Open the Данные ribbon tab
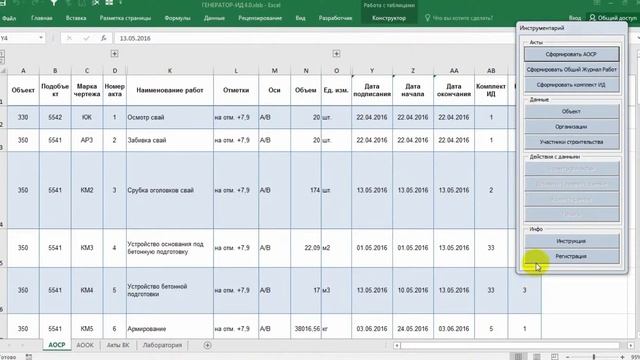Image resolution: width=640 pixels, height=360 pixels. [214, 18]
